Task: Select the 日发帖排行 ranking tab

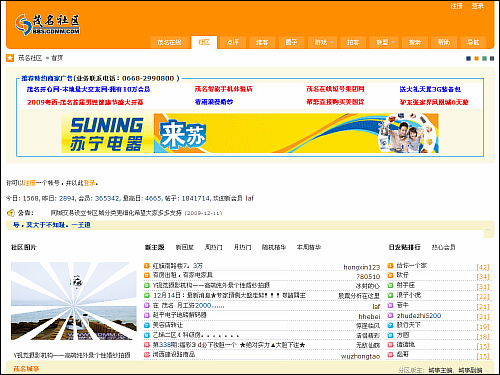Action: point(404,247)
